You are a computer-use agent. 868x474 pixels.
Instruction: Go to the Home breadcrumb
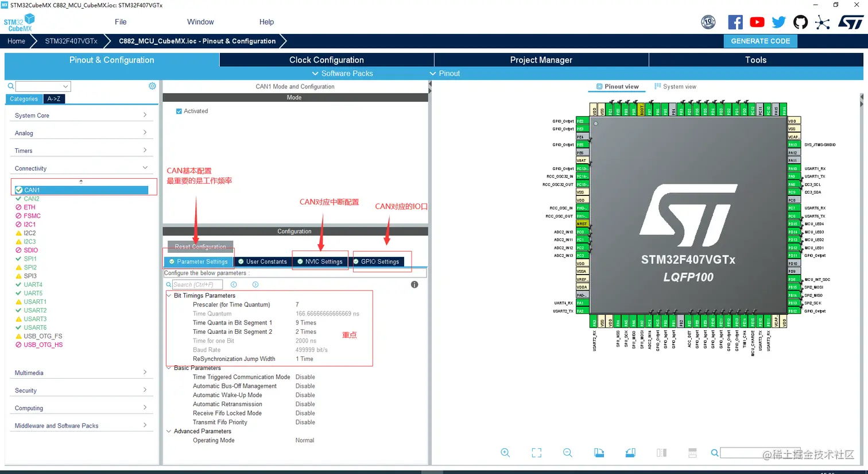(16, 41)
